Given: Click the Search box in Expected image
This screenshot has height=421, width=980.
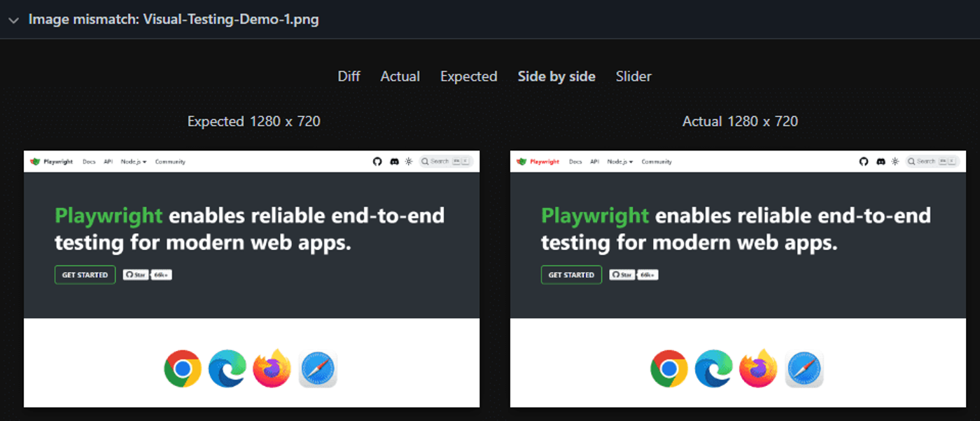Looking at the screenshot, I should pyautogui.click(x=446, y=161).
